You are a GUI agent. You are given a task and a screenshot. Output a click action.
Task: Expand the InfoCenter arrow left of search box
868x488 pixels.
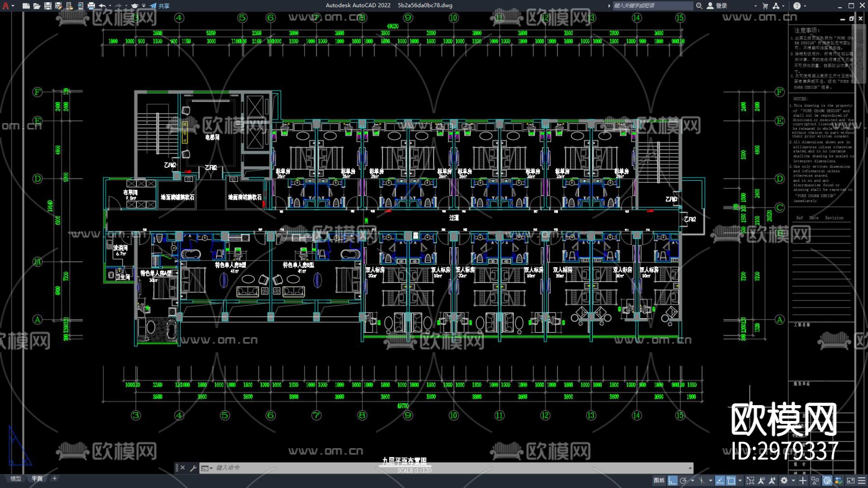tap(609, 6)
